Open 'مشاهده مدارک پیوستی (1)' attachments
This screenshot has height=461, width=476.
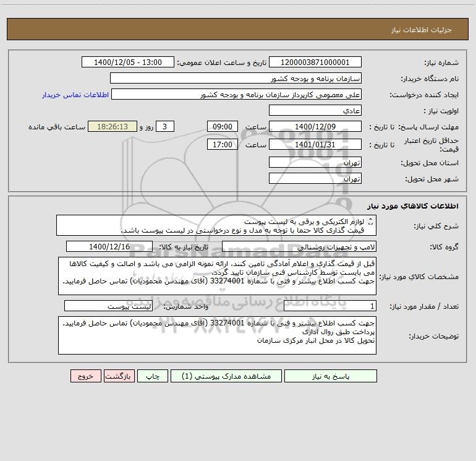[226, 376]
